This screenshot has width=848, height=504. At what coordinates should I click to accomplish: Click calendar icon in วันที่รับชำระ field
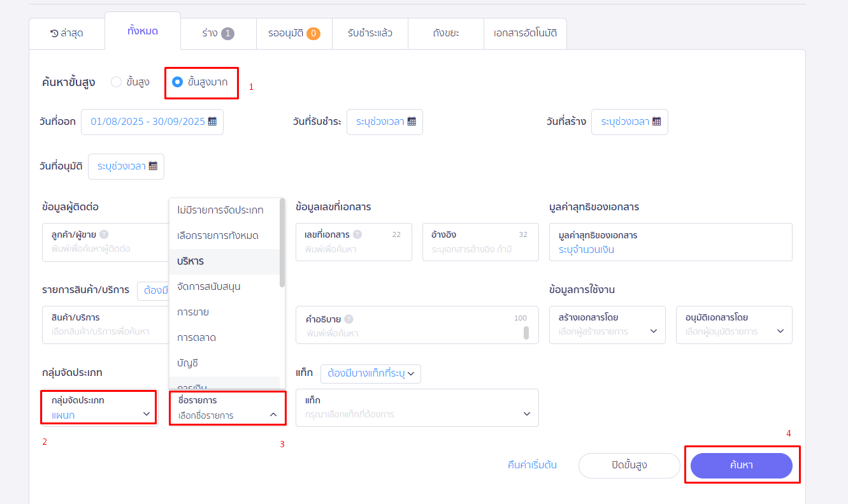pos(412,122)
